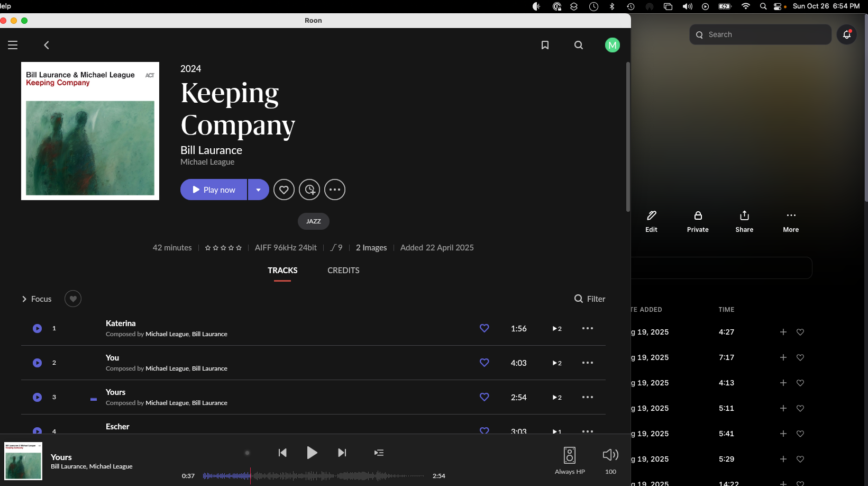This screenshot has width=868, height=486.
Task: Open Roon search magnifier icon
Action: (x=579, y=45)
